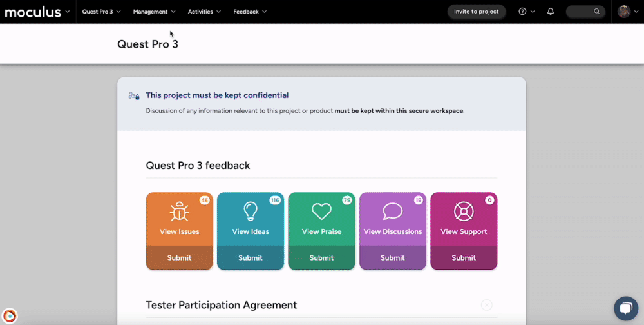The height and width of the screenshot is (325, 644).
Task: Click the heart icon on View Praise
Action: 321,212
